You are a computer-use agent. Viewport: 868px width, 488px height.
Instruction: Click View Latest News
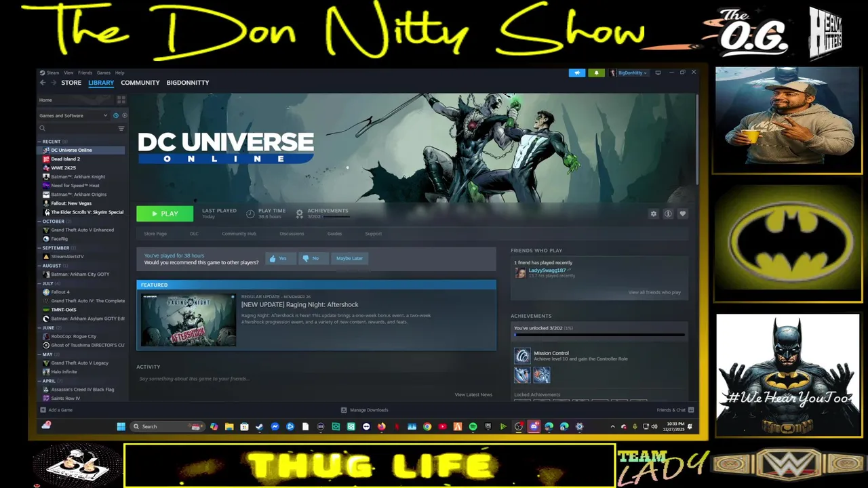[473, 394]
